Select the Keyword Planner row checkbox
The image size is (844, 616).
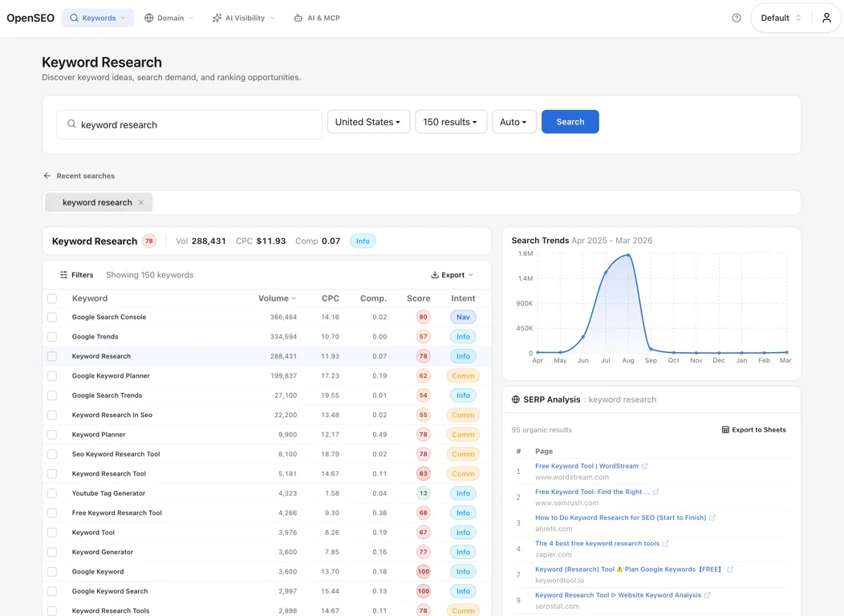[51, 435]
